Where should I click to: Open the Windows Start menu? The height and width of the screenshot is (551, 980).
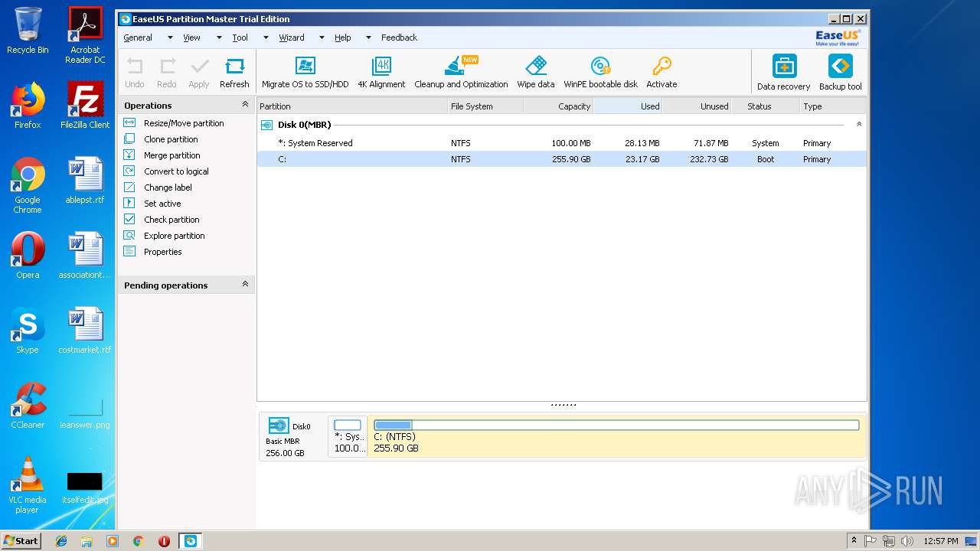pos(21,540)
